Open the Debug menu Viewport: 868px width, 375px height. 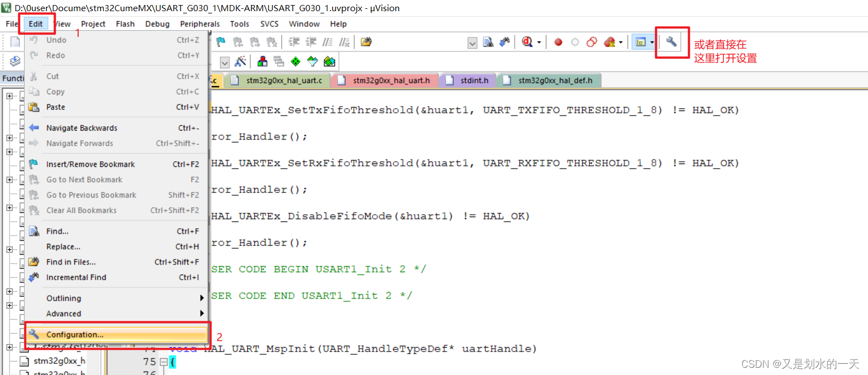(157, 24)
